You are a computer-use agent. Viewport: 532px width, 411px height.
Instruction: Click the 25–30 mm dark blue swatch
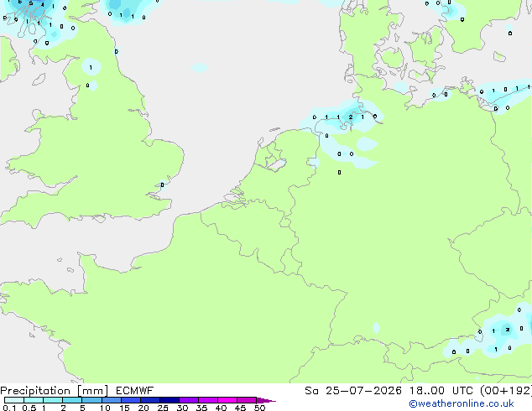click(x=170, y=400)
